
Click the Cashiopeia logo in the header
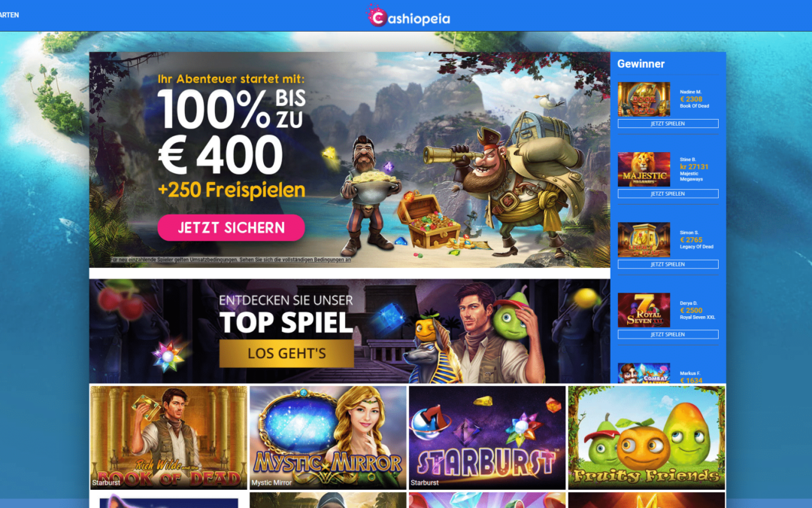click(408, 16)
